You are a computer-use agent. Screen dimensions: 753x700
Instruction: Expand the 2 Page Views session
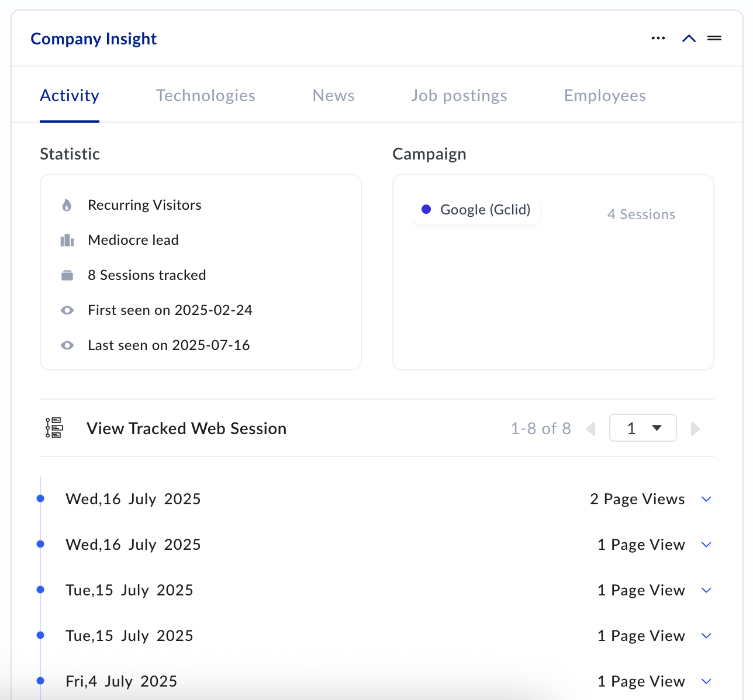706,499
